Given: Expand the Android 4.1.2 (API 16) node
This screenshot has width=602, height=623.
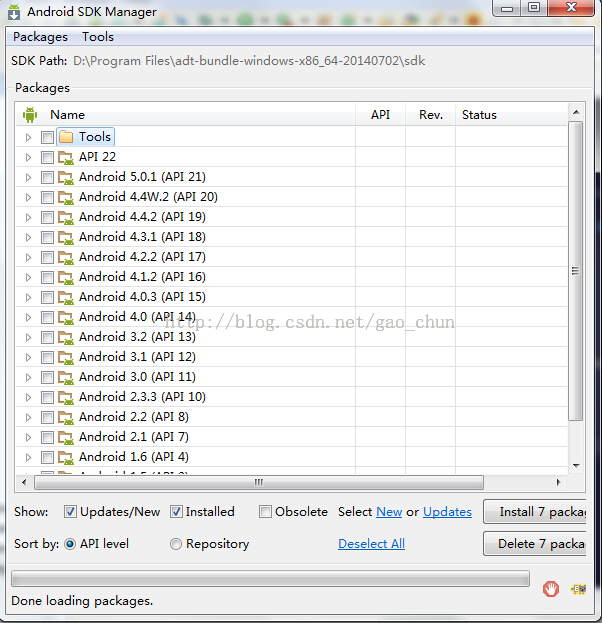Looking at the screenshot, I should click(x=28, y=277).
